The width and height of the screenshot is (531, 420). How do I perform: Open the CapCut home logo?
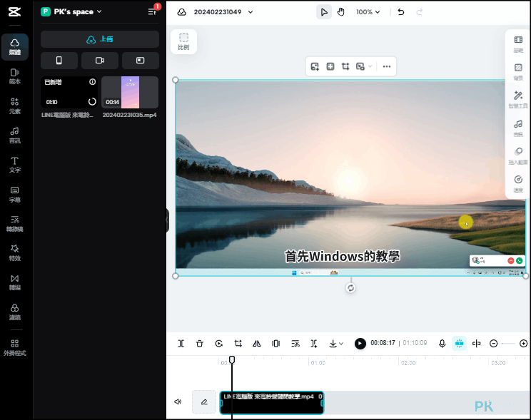coord(14,12)
